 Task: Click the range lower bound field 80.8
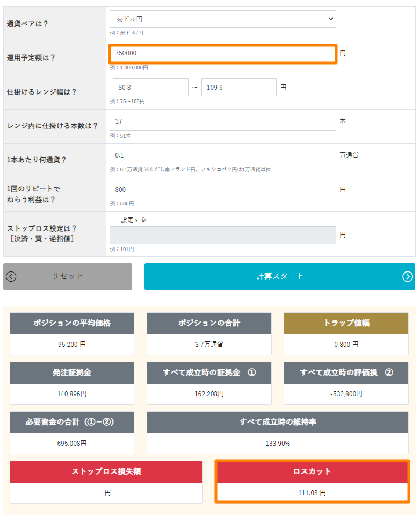(150, 88)
